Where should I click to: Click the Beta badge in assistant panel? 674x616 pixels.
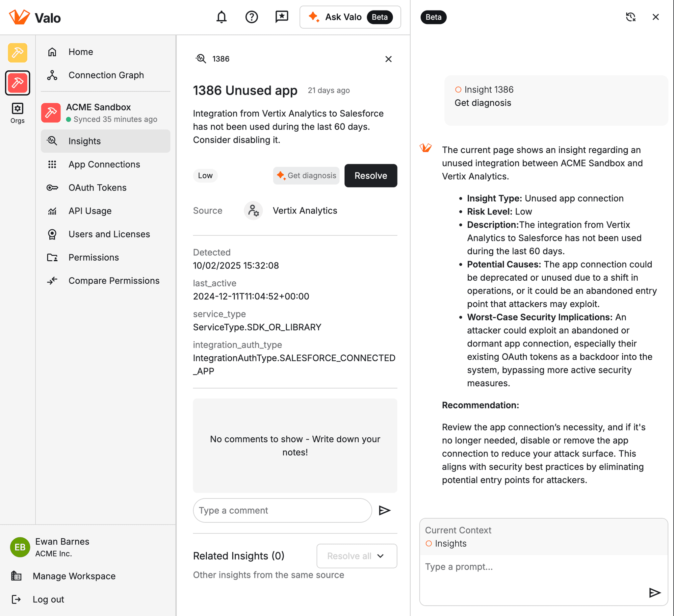pos(433,17)
